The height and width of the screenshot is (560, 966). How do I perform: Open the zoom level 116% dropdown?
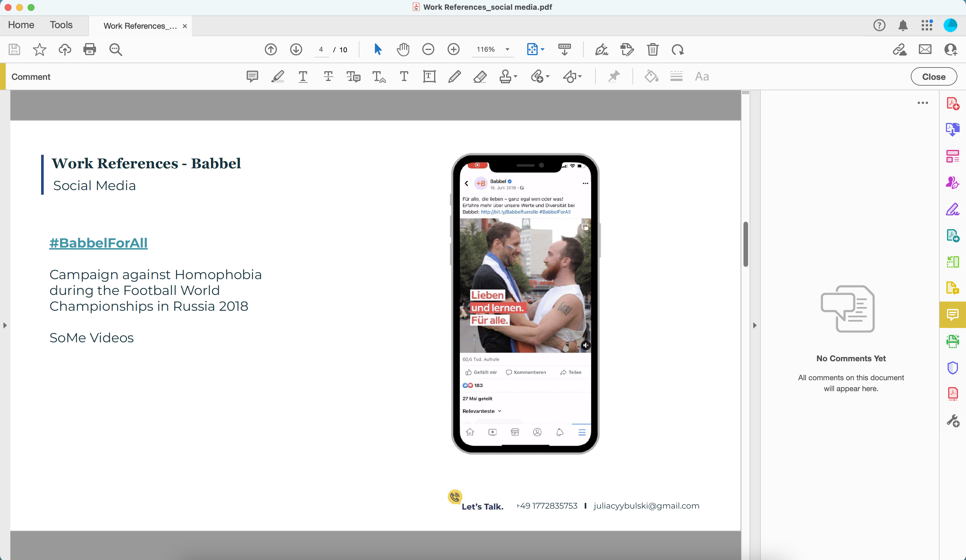tap(507, 49)
